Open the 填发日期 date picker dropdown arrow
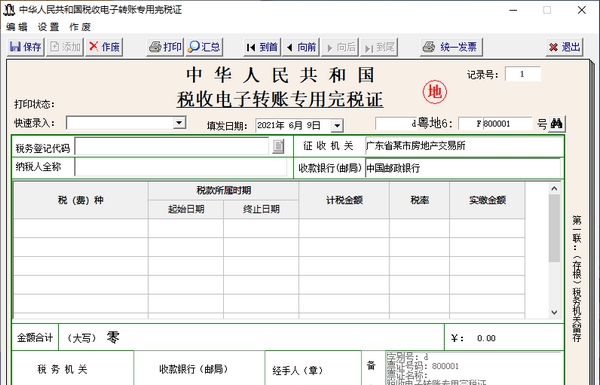This screenshot has width=600, height=385. tap(337, 126)
